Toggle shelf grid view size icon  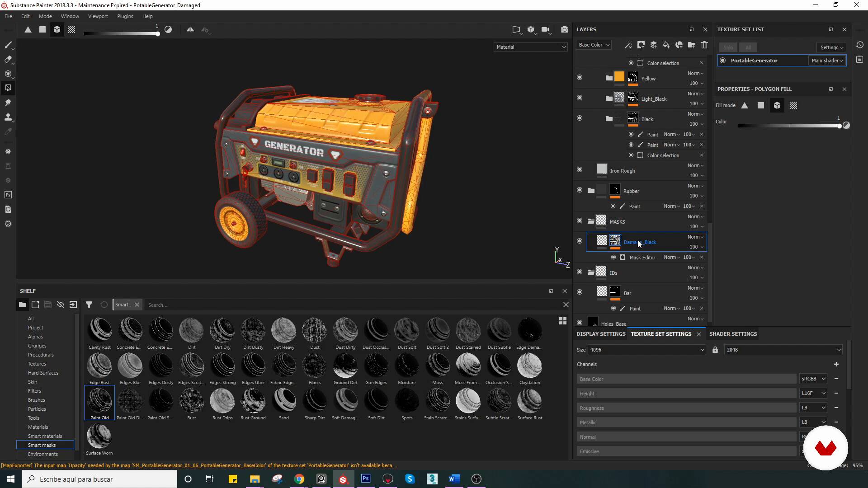tap(563, 321)
